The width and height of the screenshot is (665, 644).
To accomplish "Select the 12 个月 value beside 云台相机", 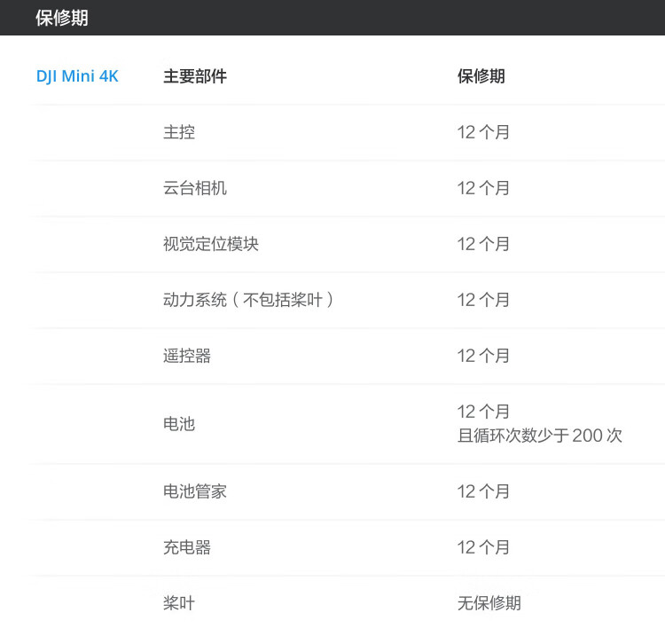I will (484, 188).
